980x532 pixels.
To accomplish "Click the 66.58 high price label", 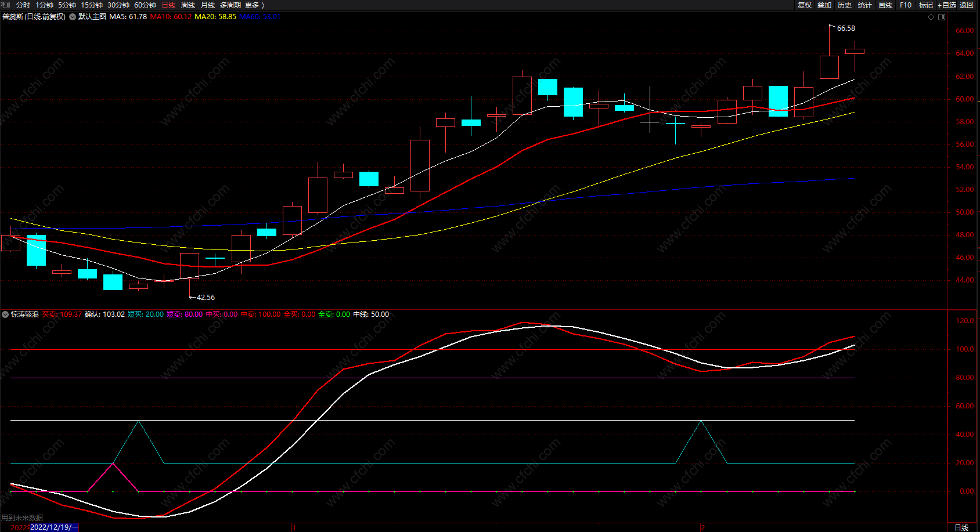I will 846,28.
